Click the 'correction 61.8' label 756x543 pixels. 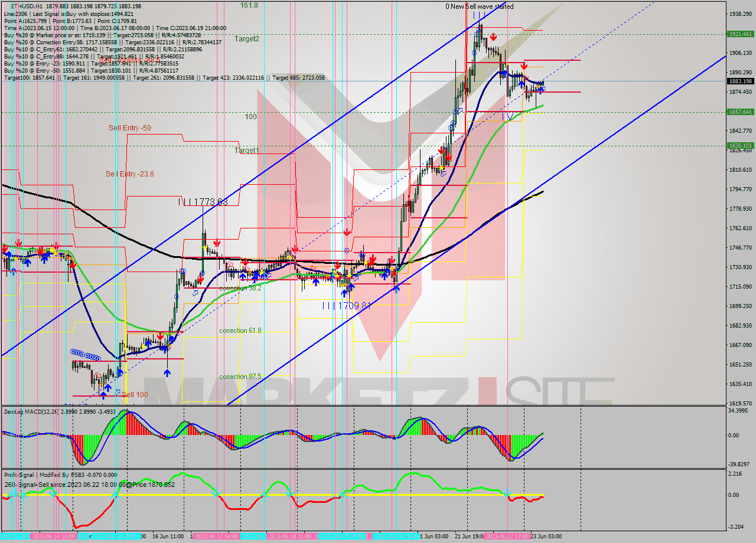click(x=240, y=331)
